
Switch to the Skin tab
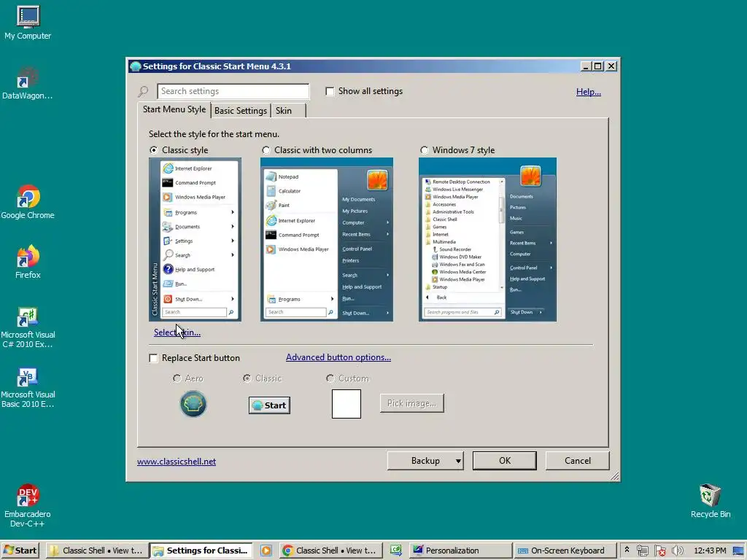coord(287,111)
